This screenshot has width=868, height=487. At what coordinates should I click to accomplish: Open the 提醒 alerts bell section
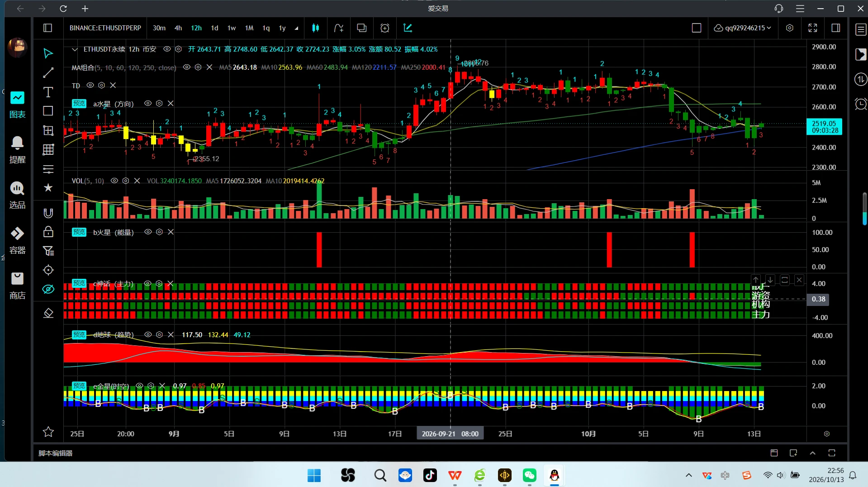(17, 149)
